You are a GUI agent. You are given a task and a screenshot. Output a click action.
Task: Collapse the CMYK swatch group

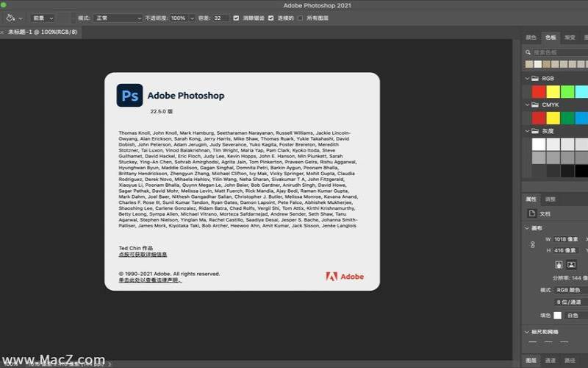[x=527, y=105]
